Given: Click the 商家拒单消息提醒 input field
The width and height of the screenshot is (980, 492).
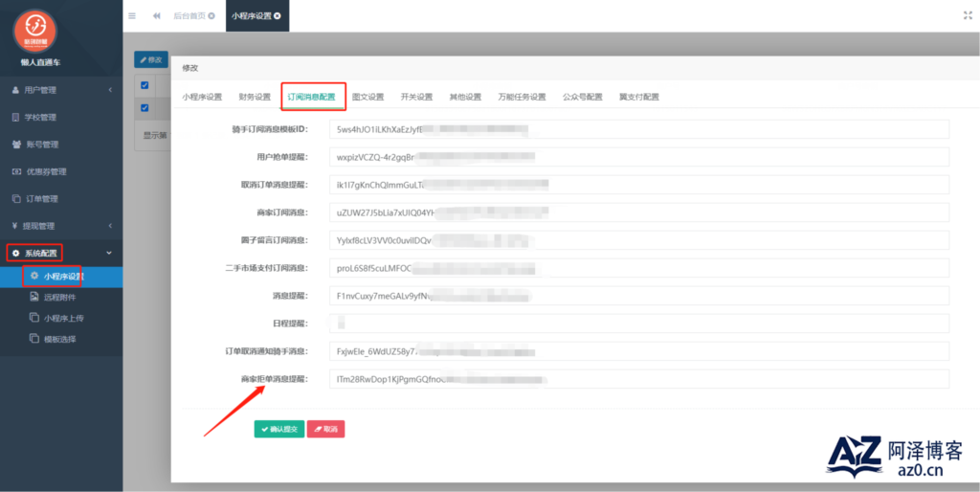Looking at the screenshot, I should [639, 379].
